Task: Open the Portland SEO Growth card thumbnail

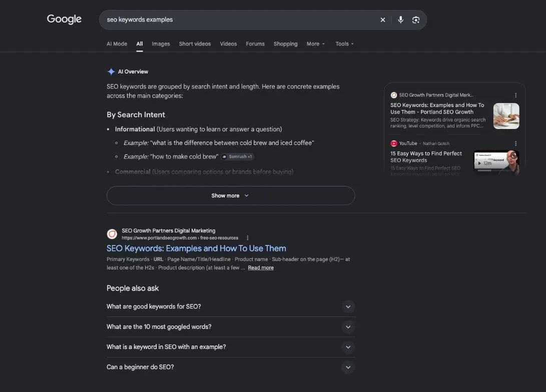Action: pyautogui.click(x=506, y=116)
